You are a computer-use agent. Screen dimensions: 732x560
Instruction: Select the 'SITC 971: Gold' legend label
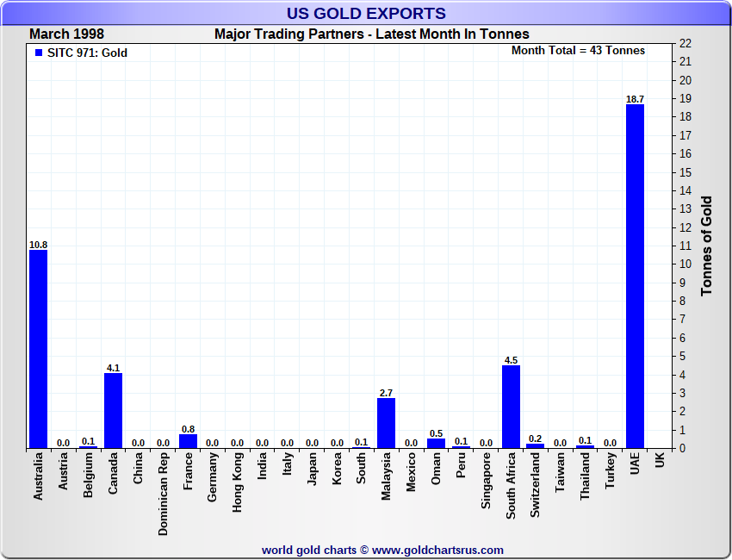(x=87, y=53)
